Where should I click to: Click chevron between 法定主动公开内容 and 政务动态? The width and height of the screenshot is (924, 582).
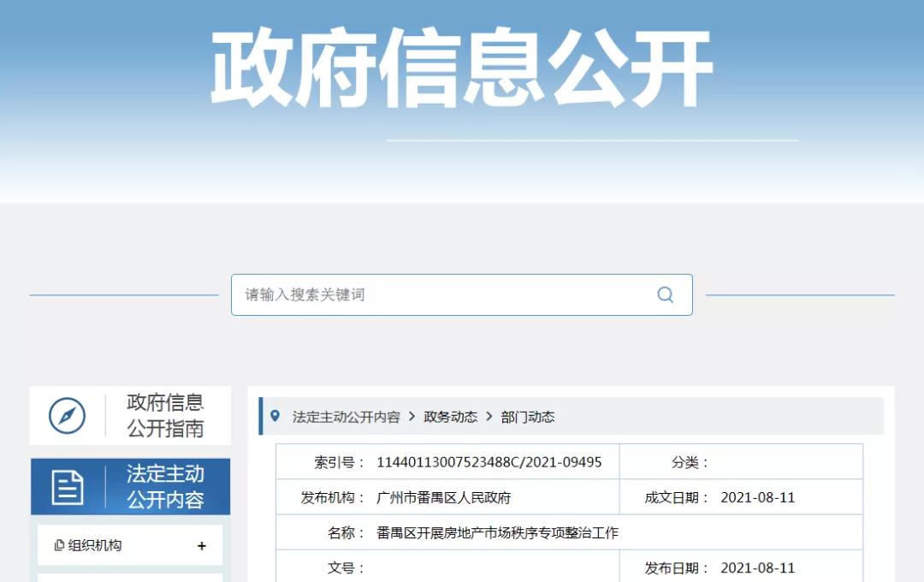click(x=412, y=417)
